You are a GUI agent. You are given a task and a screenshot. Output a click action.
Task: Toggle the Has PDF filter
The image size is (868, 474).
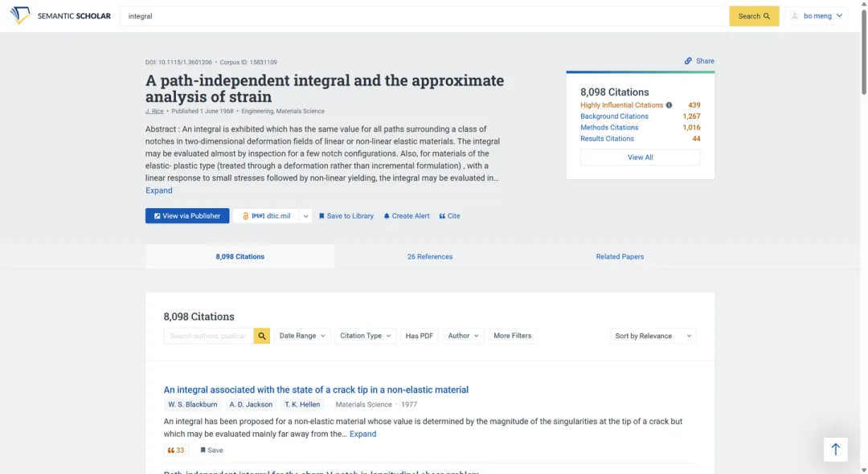[419, 335]
